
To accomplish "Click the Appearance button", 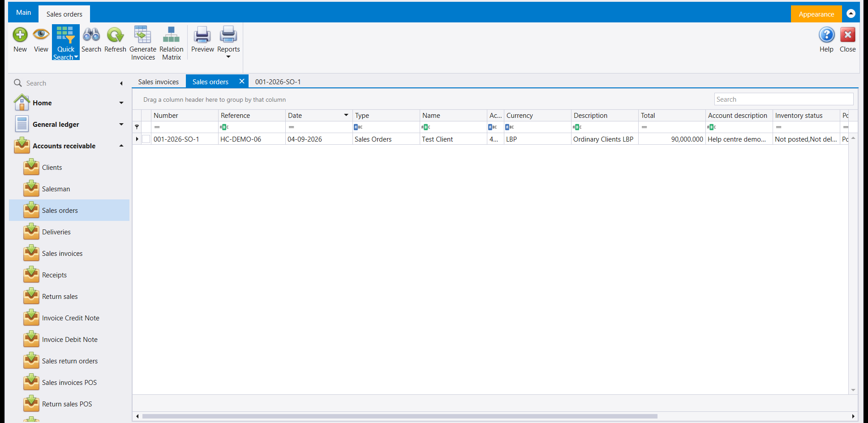I will (x=816, y=14).
